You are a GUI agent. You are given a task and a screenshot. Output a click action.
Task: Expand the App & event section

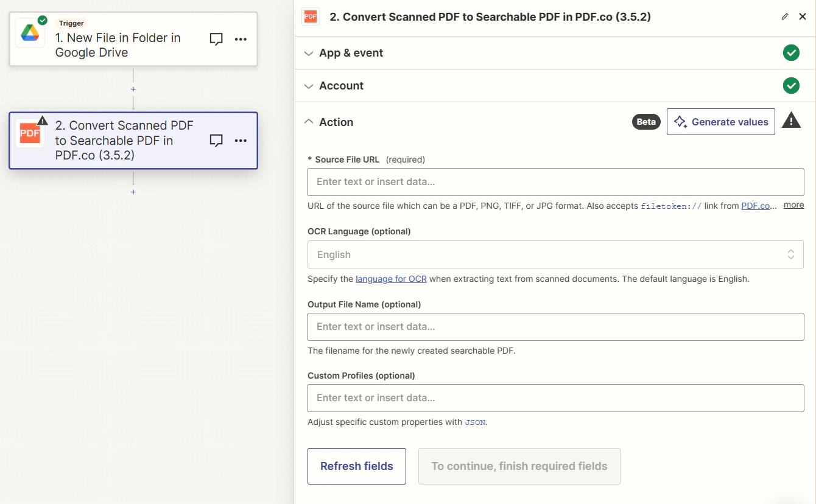[x=309, y=53]
